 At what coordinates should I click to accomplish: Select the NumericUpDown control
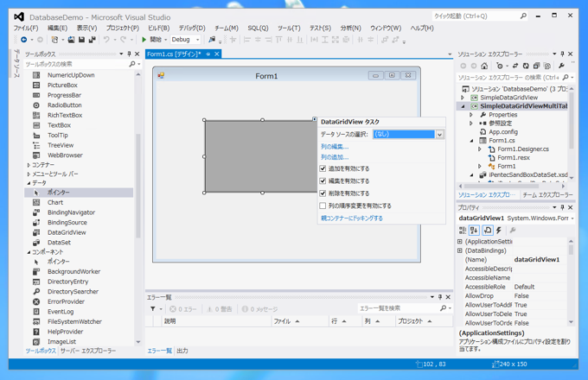pyautogui.click(x=71, y=75)
